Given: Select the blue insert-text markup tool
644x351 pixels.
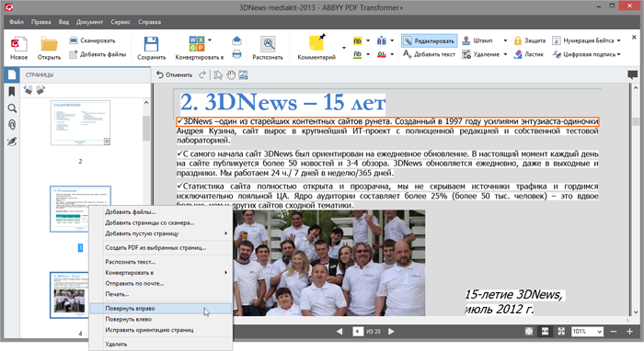Looking at the screenshot, I should point(382,40).
